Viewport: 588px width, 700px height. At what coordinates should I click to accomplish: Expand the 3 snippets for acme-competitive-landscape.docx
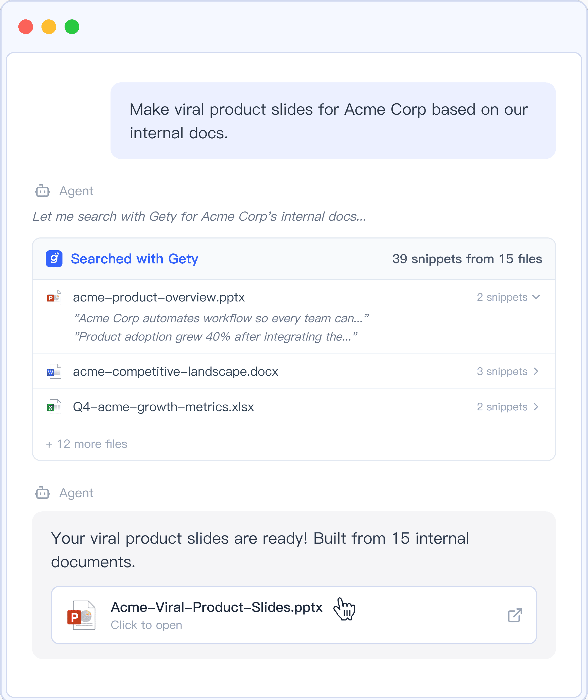coord(508,371)
